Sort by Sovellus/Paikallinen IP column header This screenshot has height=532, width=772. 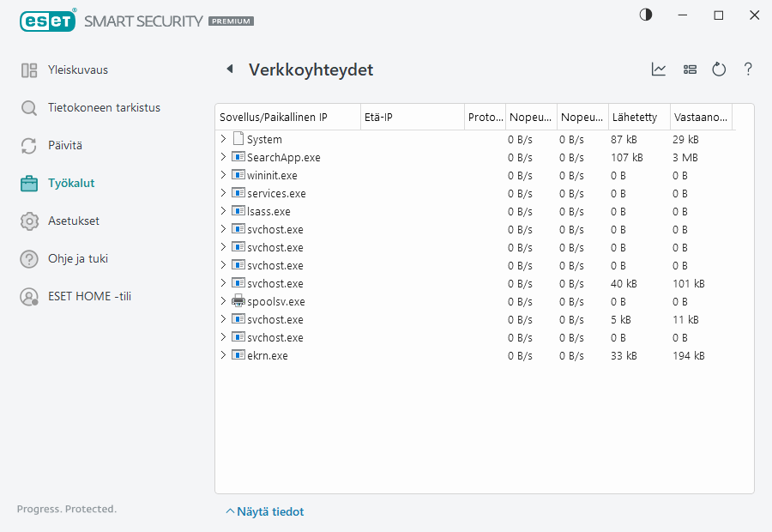(x=274, y=118)
